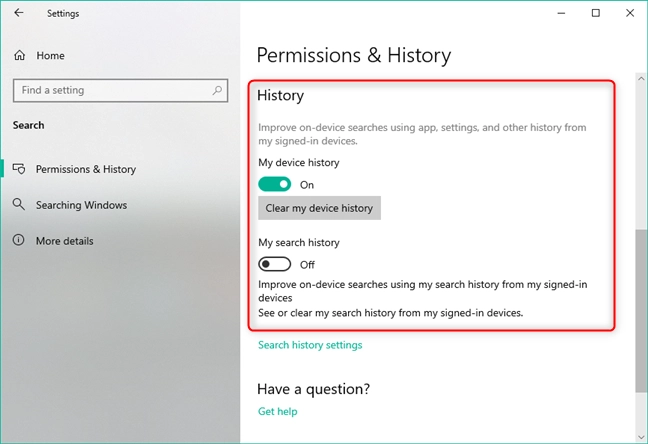Click the scrollbar down arrow
This screenshot has height=444, width=648.
click(x=641, y=437)
